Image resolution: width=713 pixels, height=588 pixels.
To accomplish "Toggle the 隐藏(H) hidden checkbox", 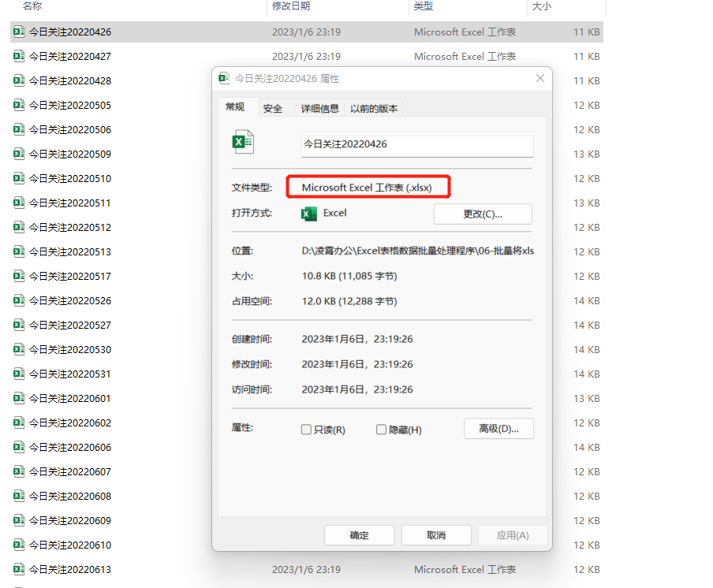I will (x=382, y=430).
